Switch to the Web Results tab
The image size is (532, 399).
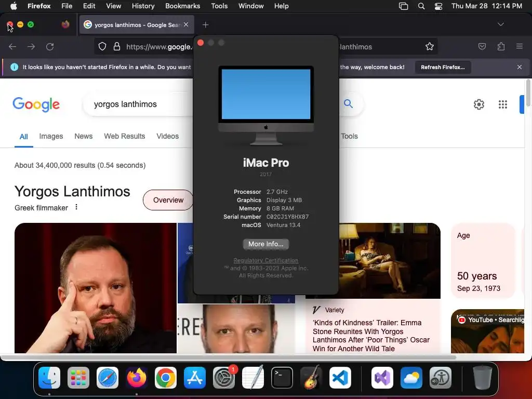click(x=125, y=136)
